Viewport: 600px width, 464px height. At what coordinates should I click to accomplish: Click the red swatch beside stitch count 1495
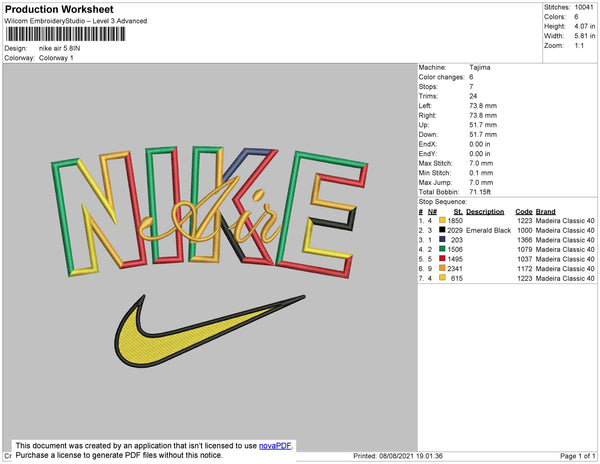(x=442, y=259)
